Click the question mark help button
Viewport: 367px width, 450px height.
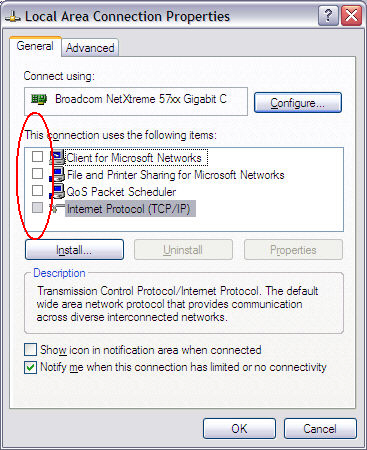(328, 15)
